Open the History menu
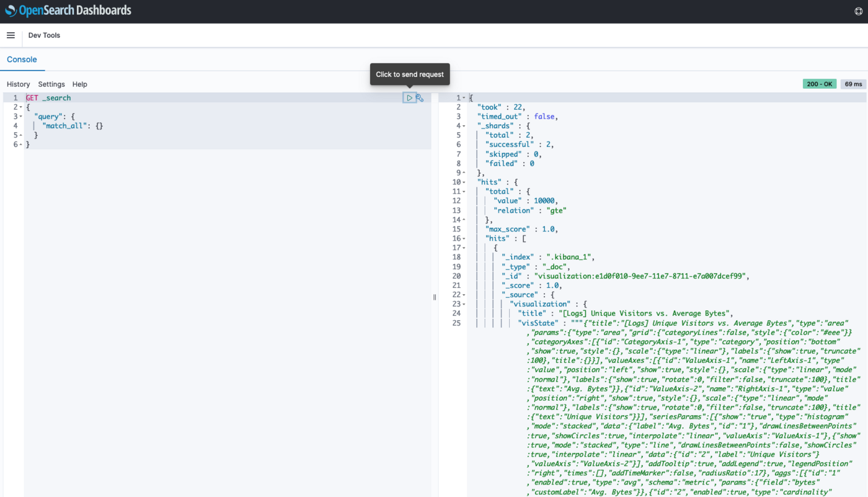This screenshot has height=497, width=868. pos(18,84)
